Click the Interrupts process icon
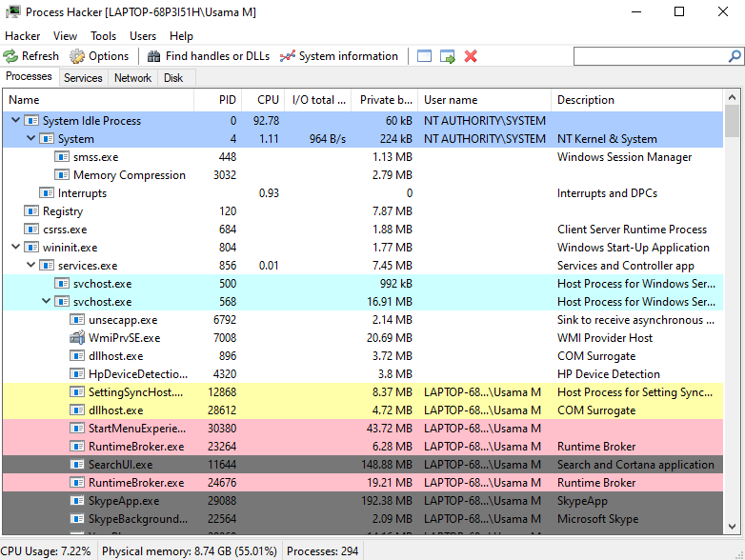This screenshot has height=560, width=745. [47, 192]
